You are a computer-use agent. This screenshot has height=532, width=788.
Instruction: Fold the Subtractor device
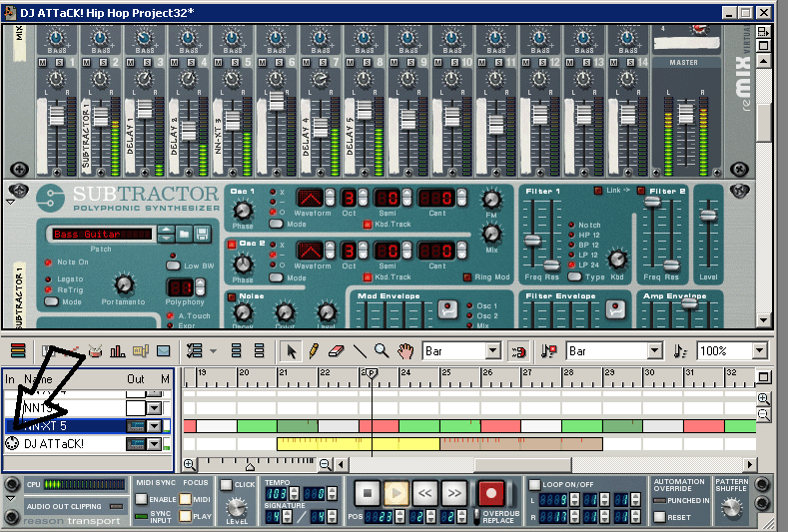click(x=11, y=202)
